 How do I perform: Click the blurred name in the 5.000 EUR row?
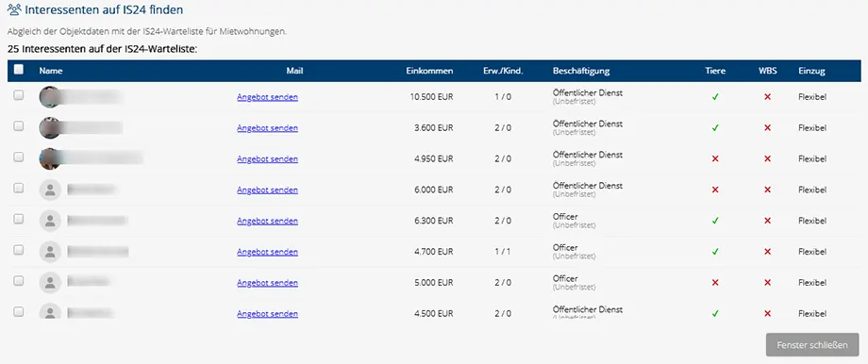(x=89, y=282)
